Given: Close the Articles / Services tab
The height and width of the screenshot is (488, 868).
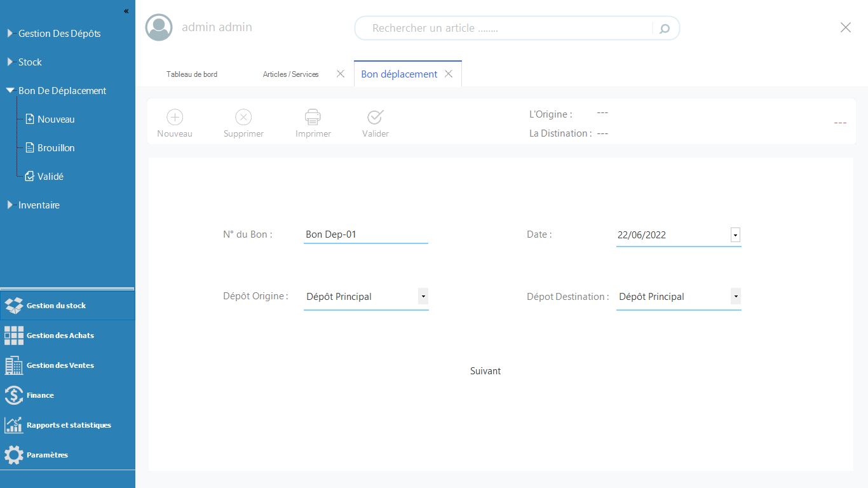Looking at the screenshot, I should 341,74.
